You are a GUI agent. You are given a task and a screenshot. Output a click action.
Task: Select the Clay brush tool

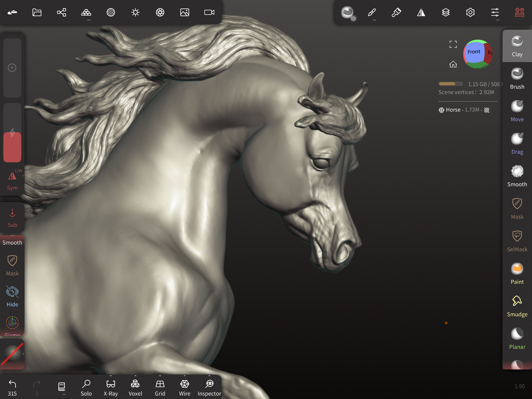(x=517, y=46)
